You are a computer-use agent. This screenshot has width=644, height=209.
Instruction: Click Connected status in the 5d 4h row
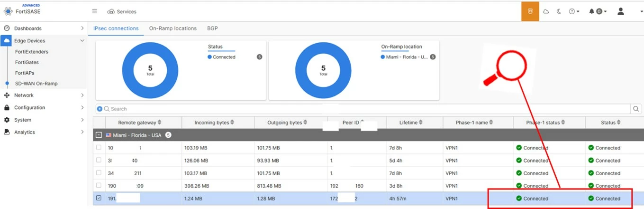tap(604, 161)
